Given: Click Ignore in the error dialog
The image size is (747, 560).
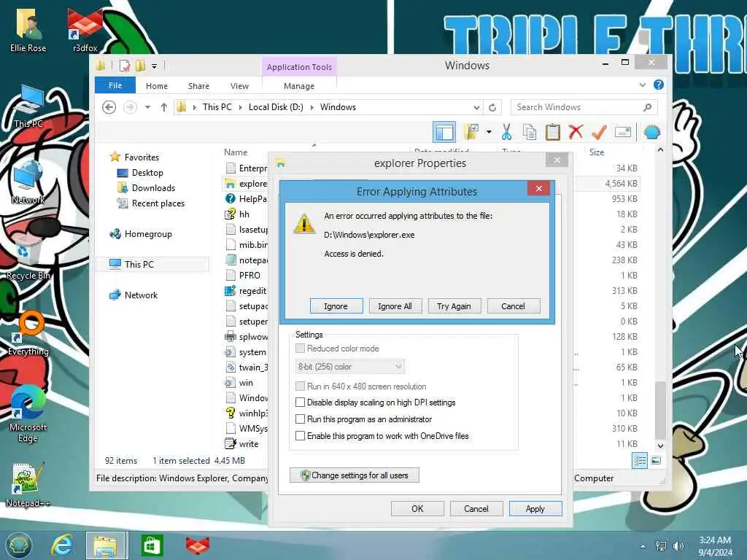Looking at the screenshot, I should click(336, 306).
